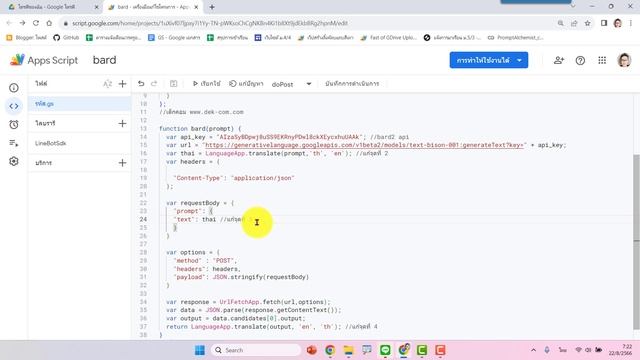Undo the last edit in toolbar
This screenshot has width=640, height=360.
(x=141, y=84)
